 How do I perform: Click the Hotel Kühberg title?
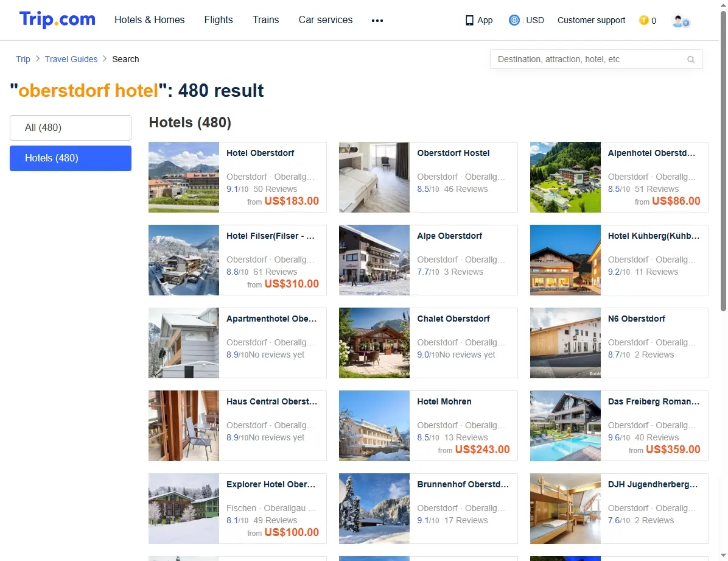point(653,236)
